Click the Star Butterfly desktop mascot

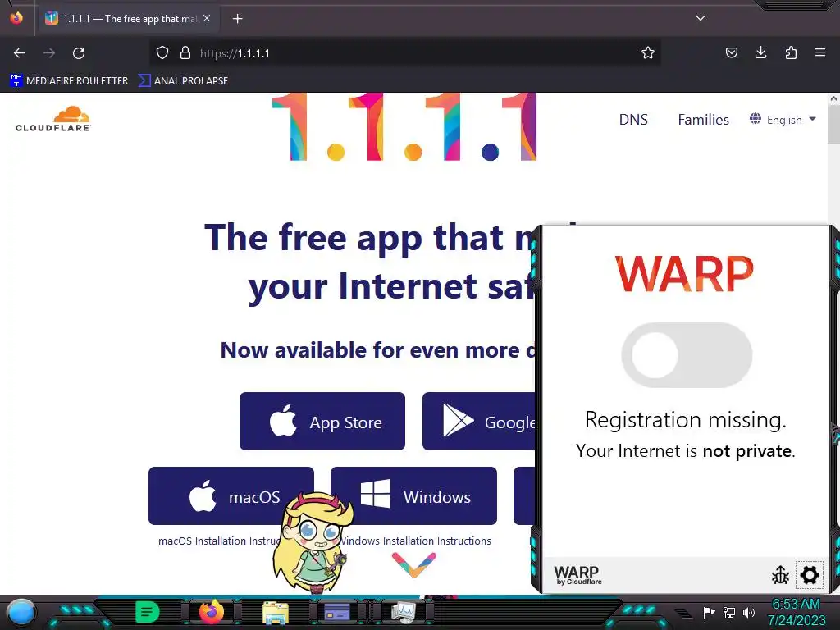click(x=313, y=541)
